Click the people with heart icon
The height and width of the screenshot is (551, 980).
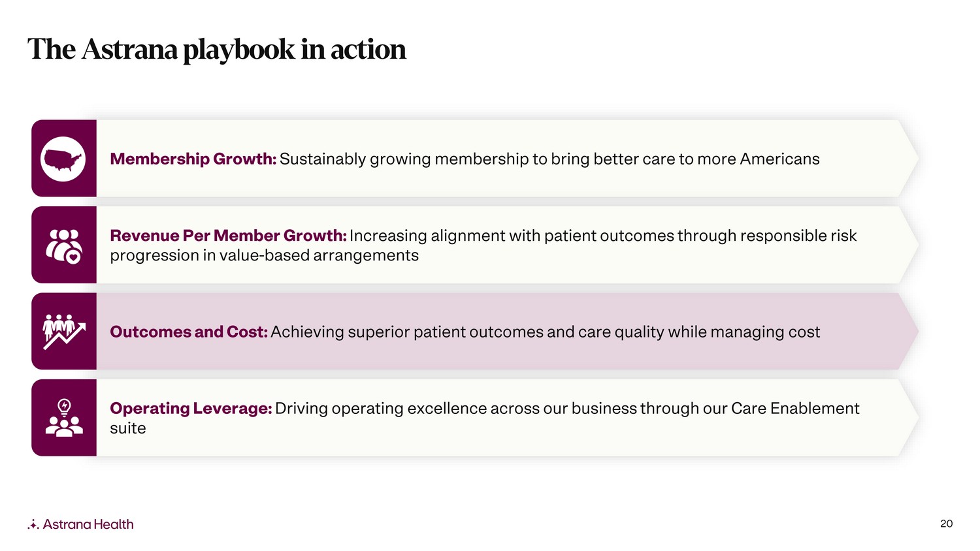[x=63, y=245]
